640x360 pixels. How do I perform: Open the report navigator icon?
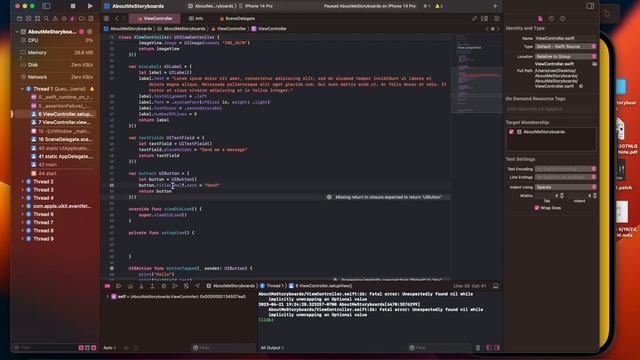[x=91, y=18]
